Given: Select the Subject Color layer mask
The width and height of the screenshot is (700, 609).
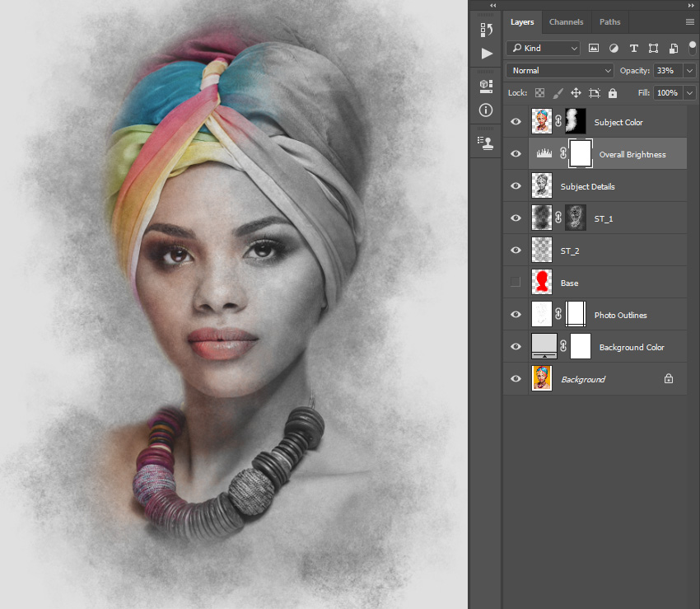Looking at the screenshot, I should coord(576,121).
